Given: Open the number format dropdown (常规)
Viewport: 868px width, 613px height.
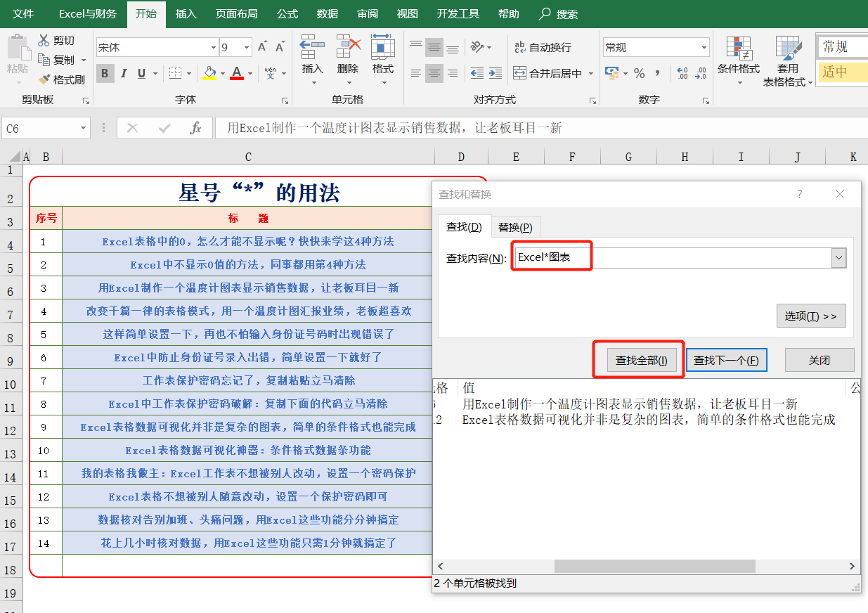Looking at the screenshot, I should tap(704, 47).
